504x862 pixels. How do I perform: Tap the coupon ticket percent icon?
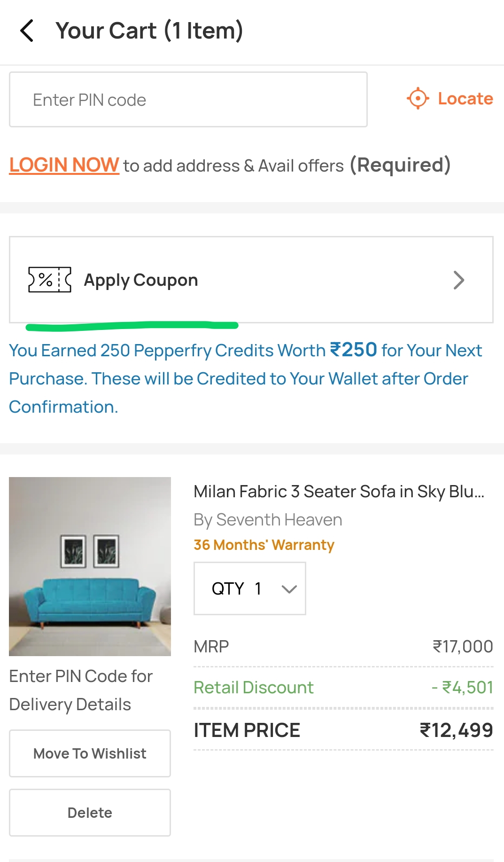50,280
